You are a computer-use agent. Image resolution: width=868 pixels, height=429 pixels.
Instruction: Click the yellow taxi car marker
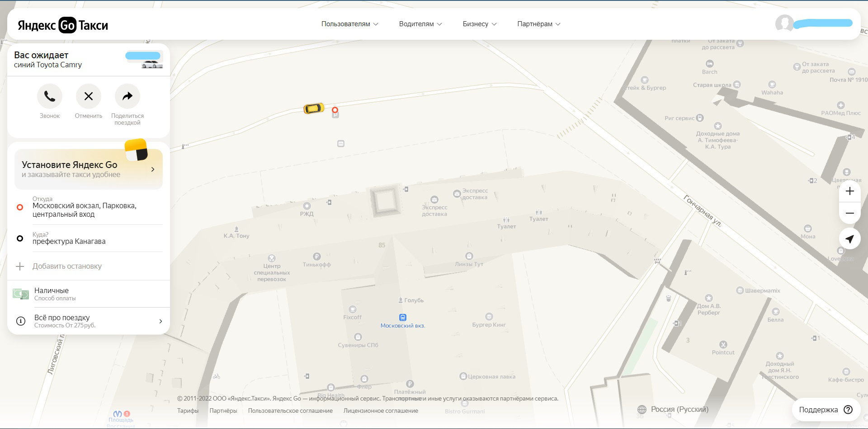[x=314, y=108]
